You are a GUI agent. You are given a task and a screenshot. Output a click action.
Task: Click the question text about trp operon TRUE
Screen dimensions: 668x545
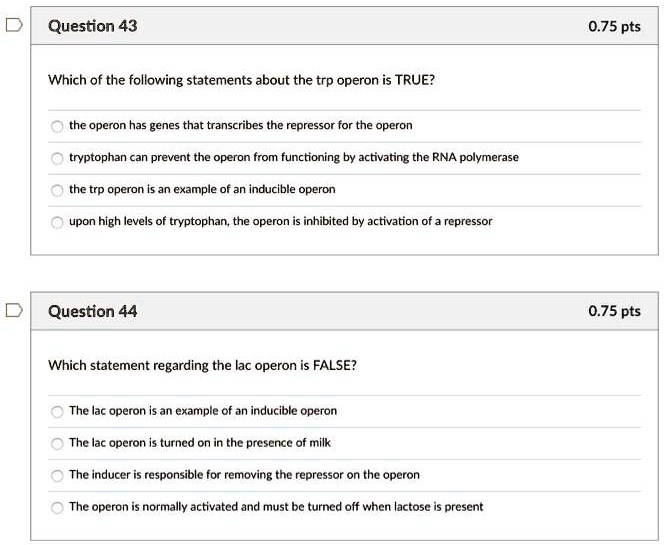click(x=241, y=80)
